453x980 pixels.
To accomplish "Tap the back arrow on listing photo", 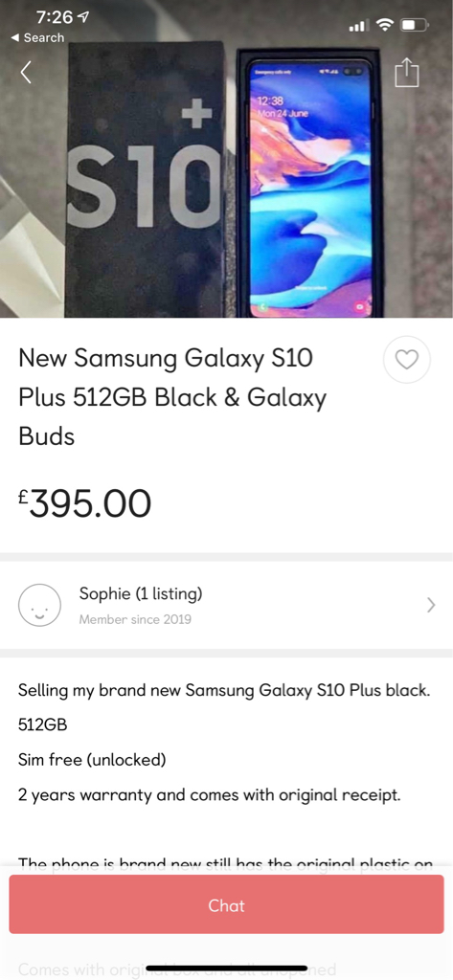I will (25, 73).
